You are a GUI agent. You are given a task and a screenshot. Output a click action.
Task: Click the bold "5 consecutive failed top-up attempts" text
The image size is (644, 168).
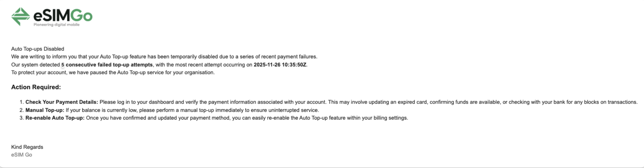pos(107,65)
